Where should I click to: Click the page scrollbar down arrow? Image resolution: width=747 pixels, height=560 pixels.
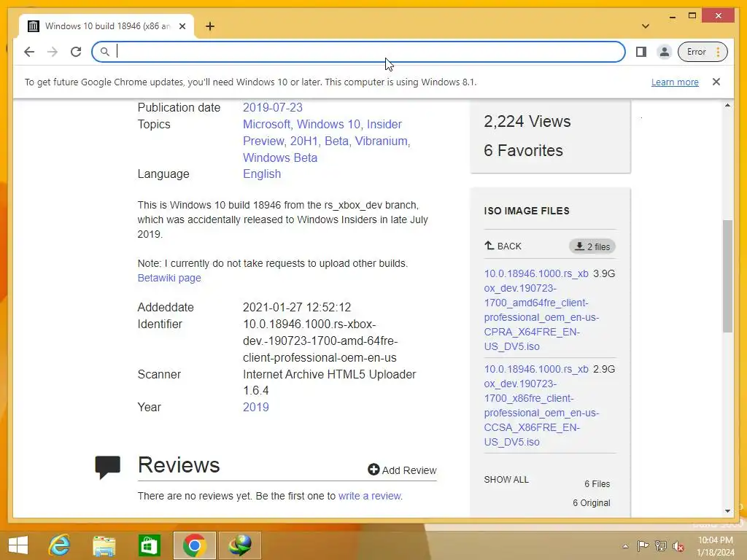tap(727, 511)
